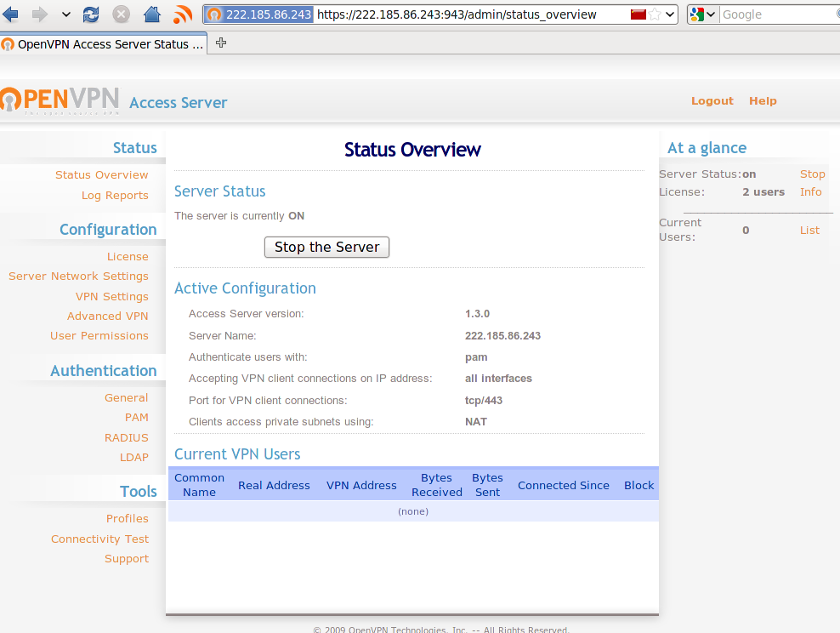Click the RSS feed icon
840x633 pixels.
(183, 14)
